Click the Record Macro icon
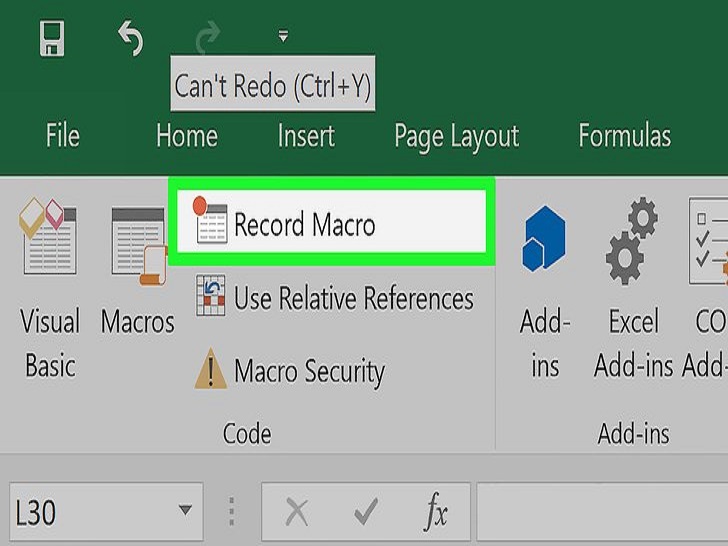Viewport: 728px width, 546px height. pyautogui.click(x=210, y=220)
